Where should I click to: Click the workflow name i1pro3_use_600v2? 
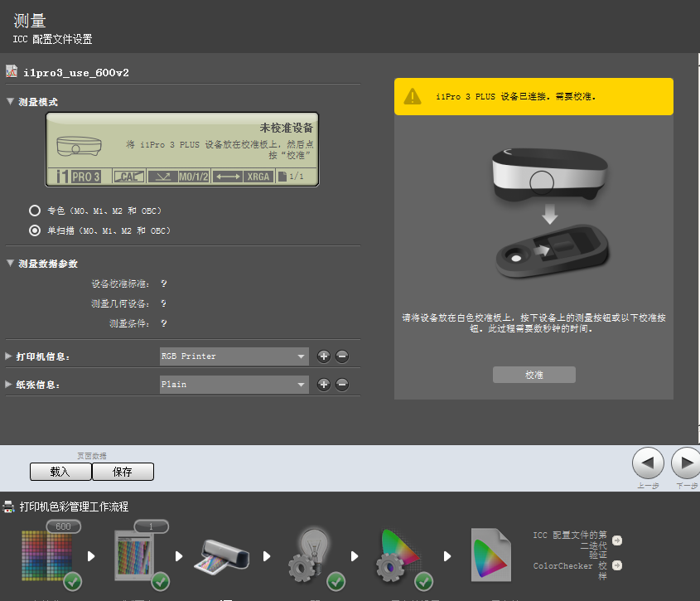click(x=76, y=72)
